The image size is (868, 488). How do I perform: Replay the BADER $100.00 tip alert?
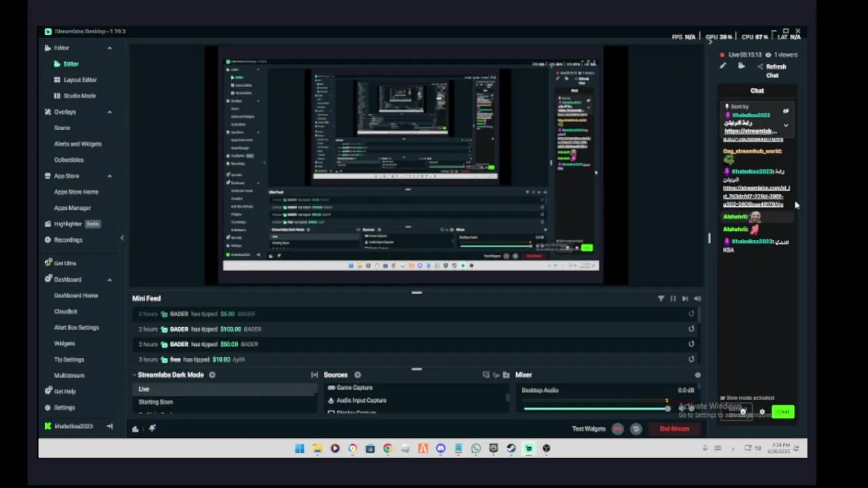(x=691, y=329)
